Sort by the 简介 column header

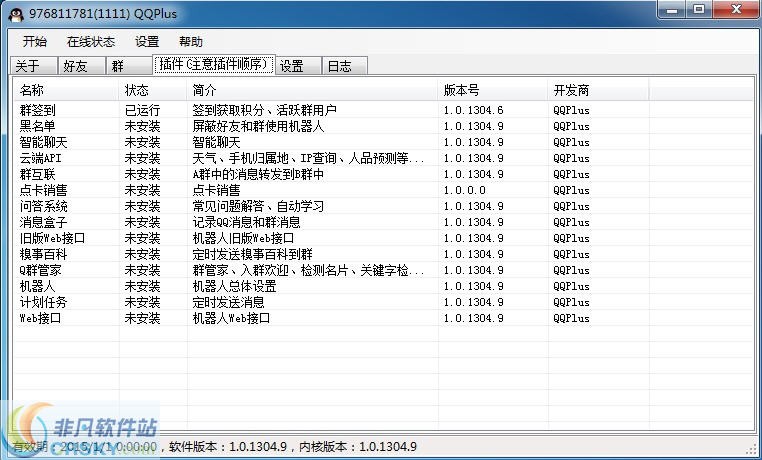tap(312, 90)
